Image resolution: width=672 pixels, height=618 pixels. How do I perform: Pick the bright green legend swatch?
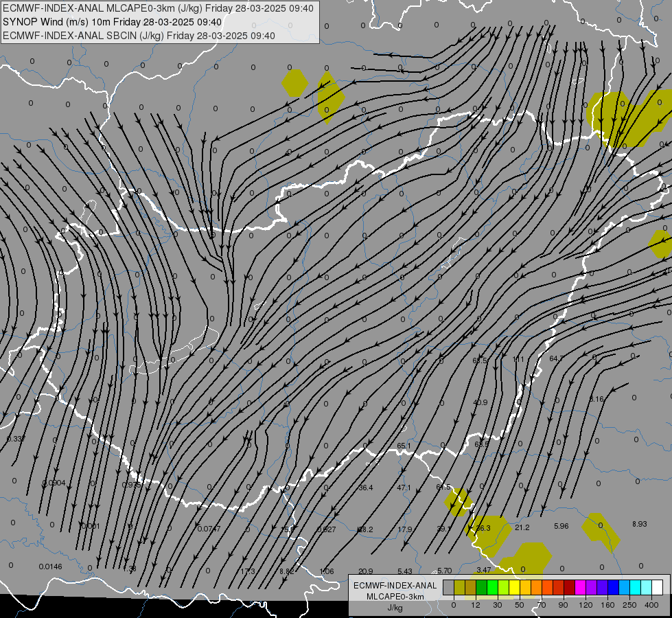[x=493, y=587]
